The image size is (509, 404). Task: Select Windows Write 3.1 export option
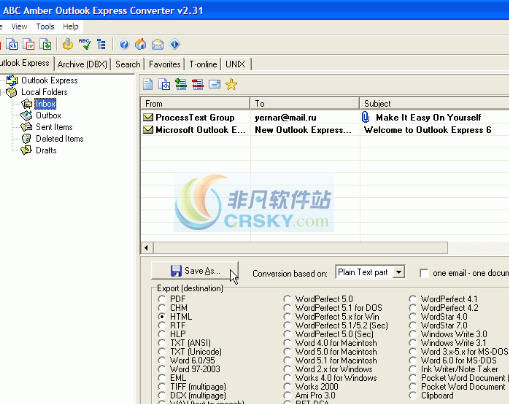coord(413,343)
